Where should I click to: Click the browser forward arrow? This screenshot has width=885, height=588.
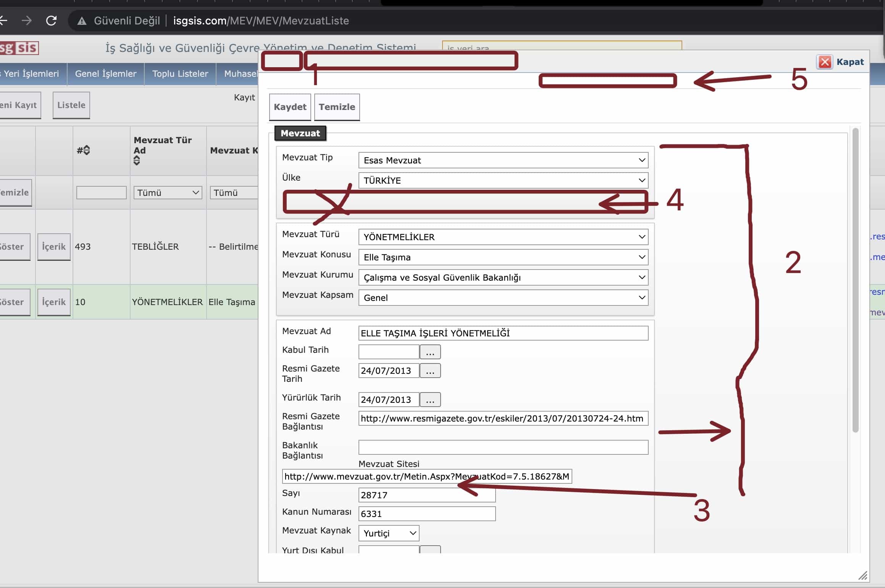(x=27, y=21)
